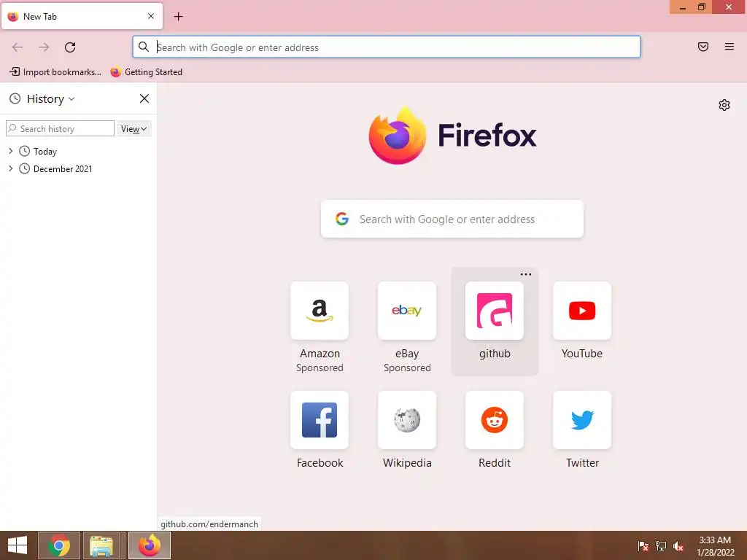Screen dimensions: 747x560
Task: Expand the December 2021 history folder
Action: coord(10,168)
